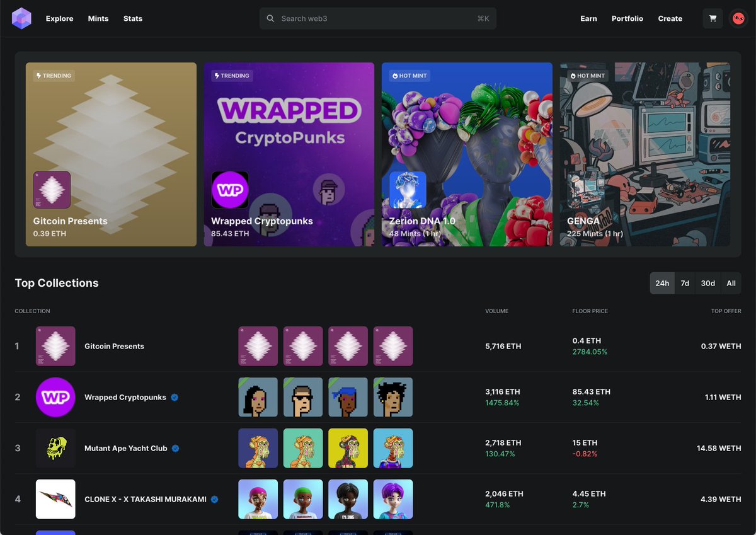Open the GENGA hot mint card

(645, 154)
